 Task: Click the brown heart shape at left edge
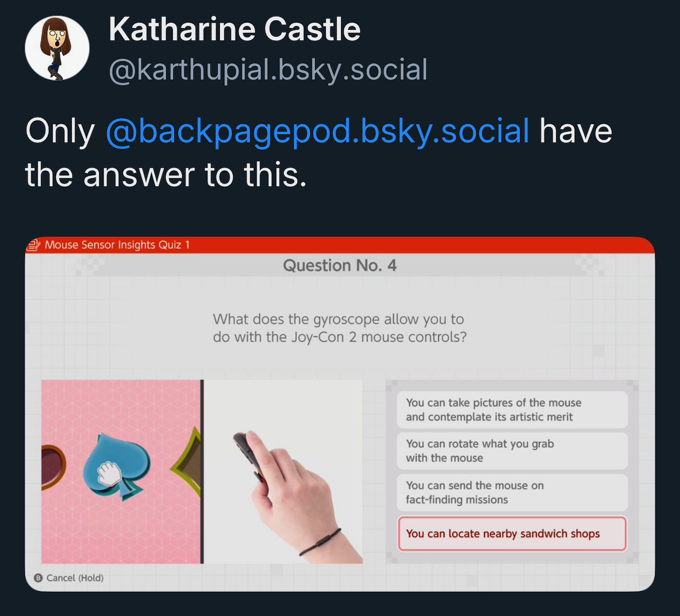[x=53, y=467]
